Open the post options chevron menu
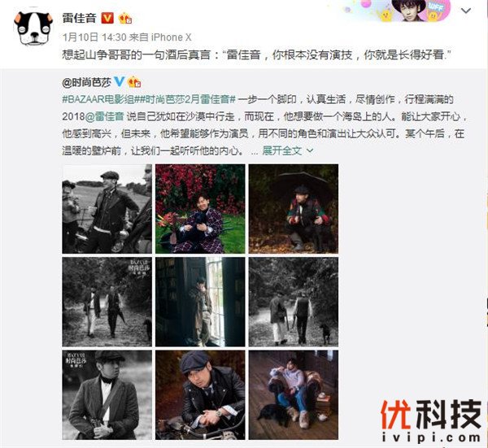Screen dimensions: 488x448 [465, 11]
